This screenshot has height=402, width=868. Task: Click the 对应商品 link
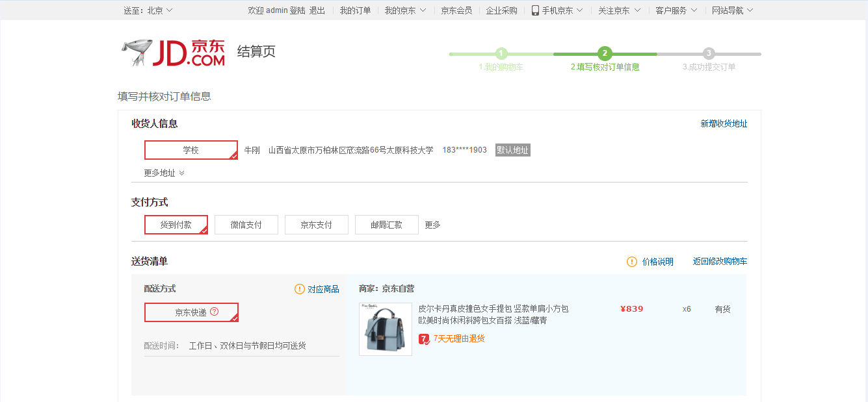(x=323, y=289)
